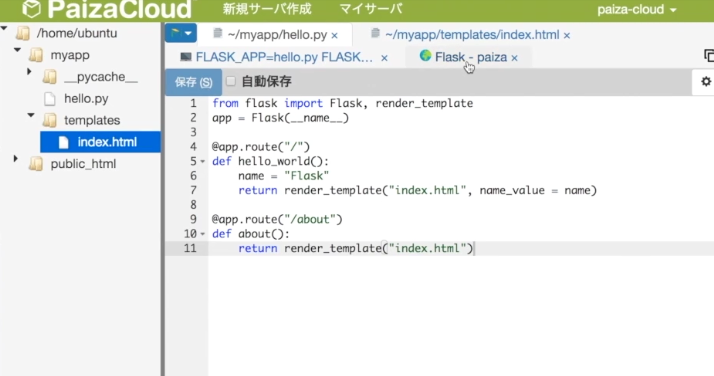Open hello.py in the file tree
Image resolution: width=714 pixels, height=376 pixels.
pyautogui.click(x=86, y=99)
